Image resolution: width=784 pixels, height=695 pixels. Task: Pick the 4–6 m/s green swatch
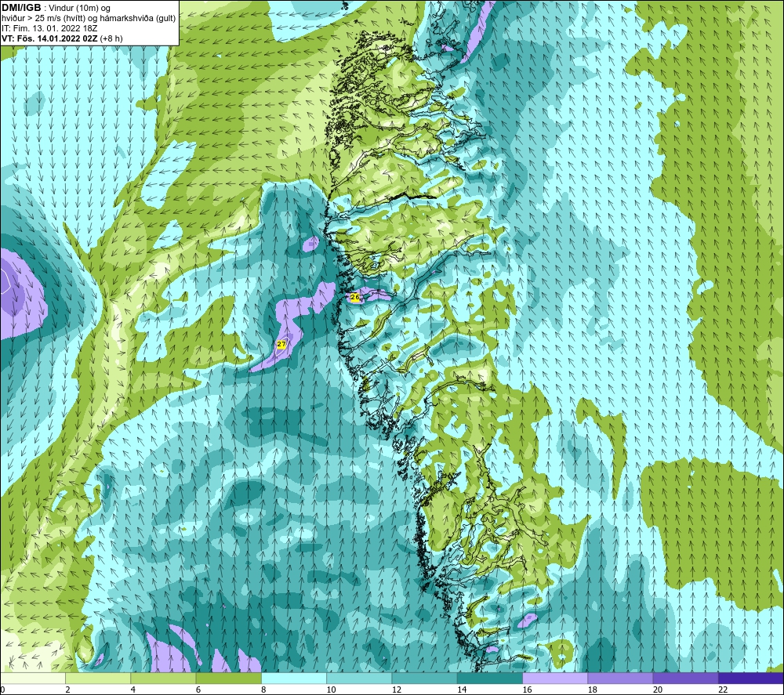[x=163, y=678]
